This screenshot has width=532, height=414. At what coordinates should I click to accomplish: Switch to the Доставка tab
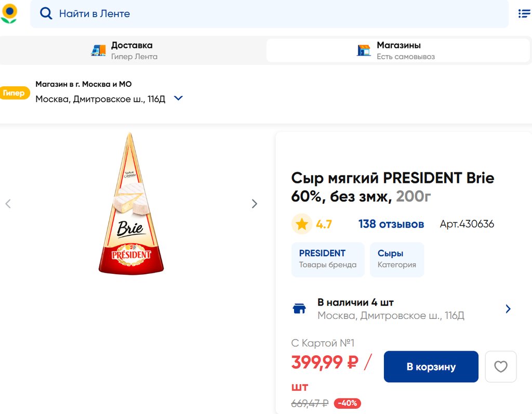coord(132,50)
